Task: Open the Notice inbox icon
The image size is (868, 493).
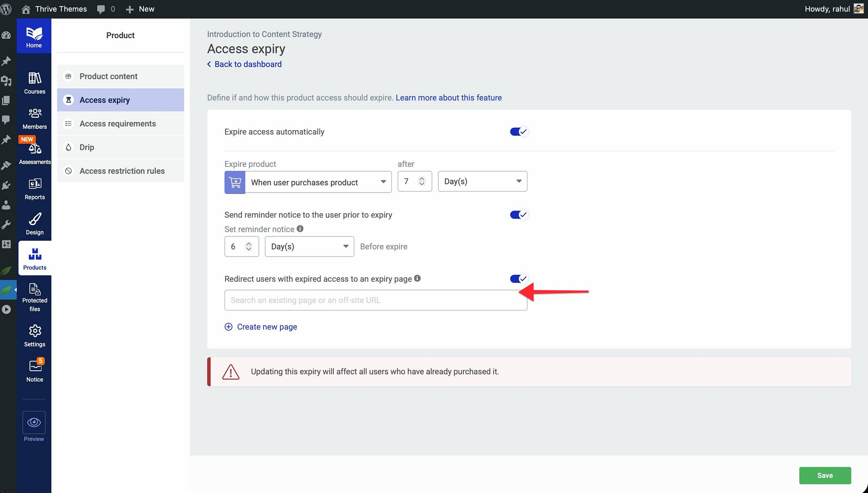Action: pos(35,366)
